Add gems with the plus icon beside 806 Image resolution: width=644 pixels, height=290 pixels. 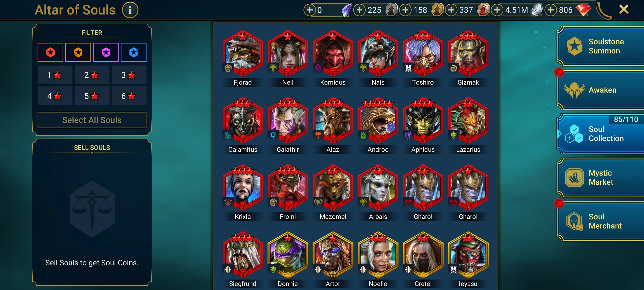(x=551, y=10)
